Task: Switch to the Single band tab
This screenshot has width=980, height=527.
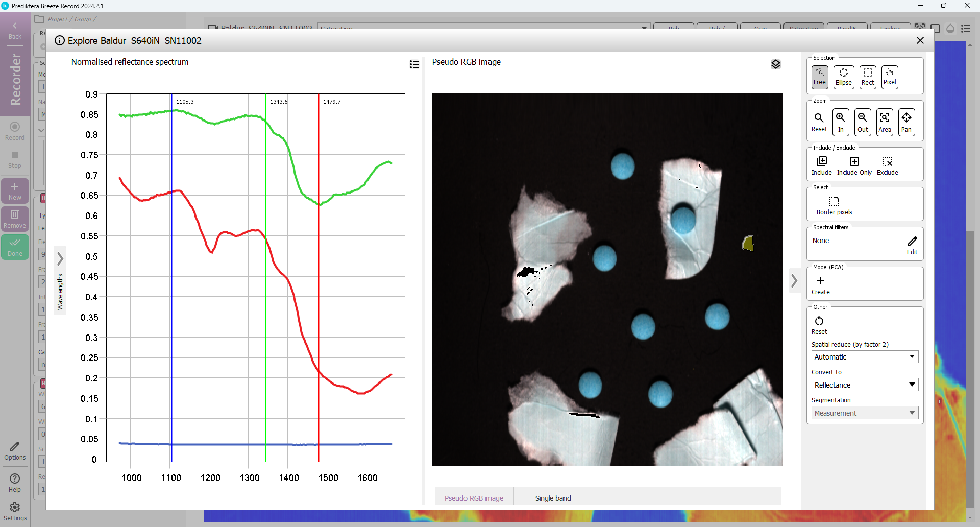Action: [553, 498]
